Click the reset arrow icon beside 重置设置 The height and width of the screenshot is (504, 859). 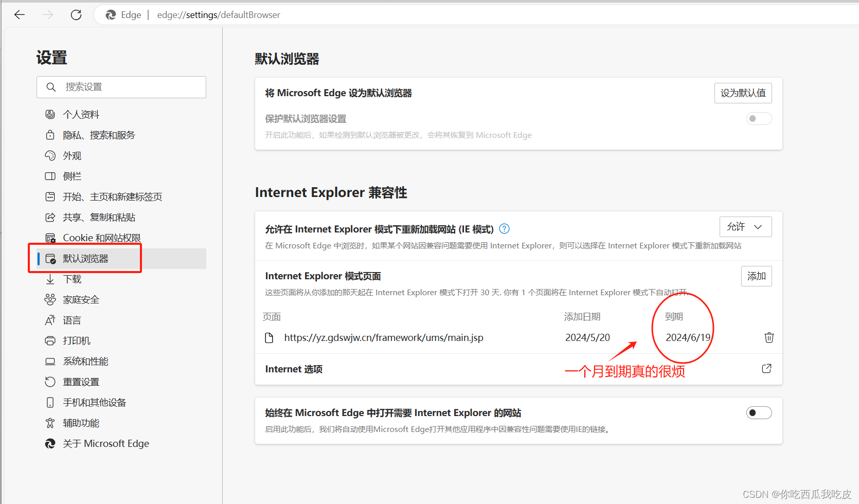pyautogui.click(x=50, y=382)
